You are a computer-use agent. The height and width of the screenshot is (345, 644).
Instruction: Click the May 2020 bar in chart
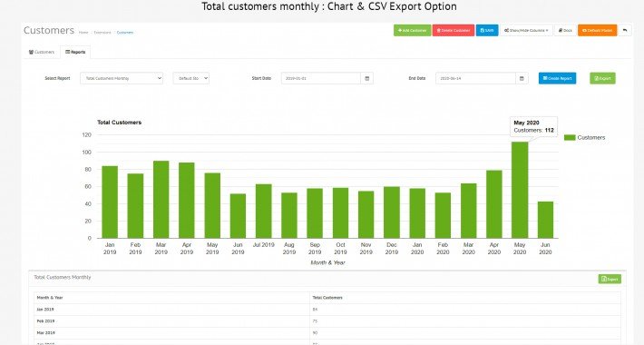[520, 190]
